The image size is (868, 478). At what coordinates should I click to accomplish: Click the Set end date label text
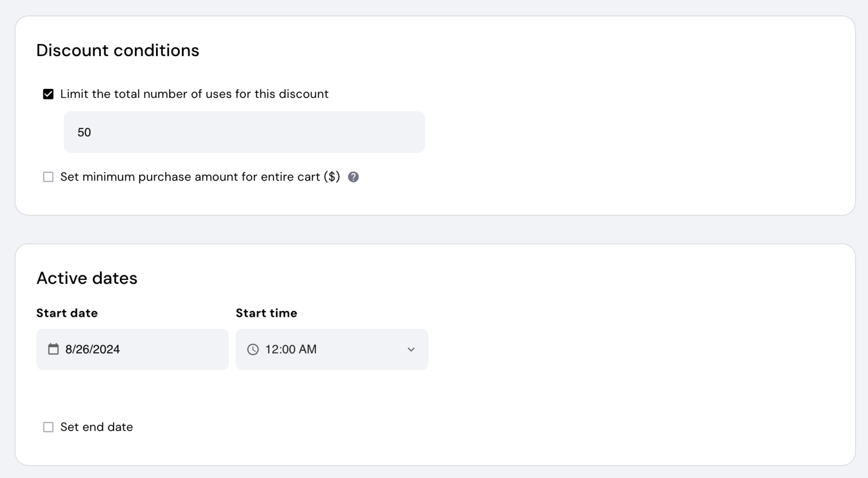(96, 427)
